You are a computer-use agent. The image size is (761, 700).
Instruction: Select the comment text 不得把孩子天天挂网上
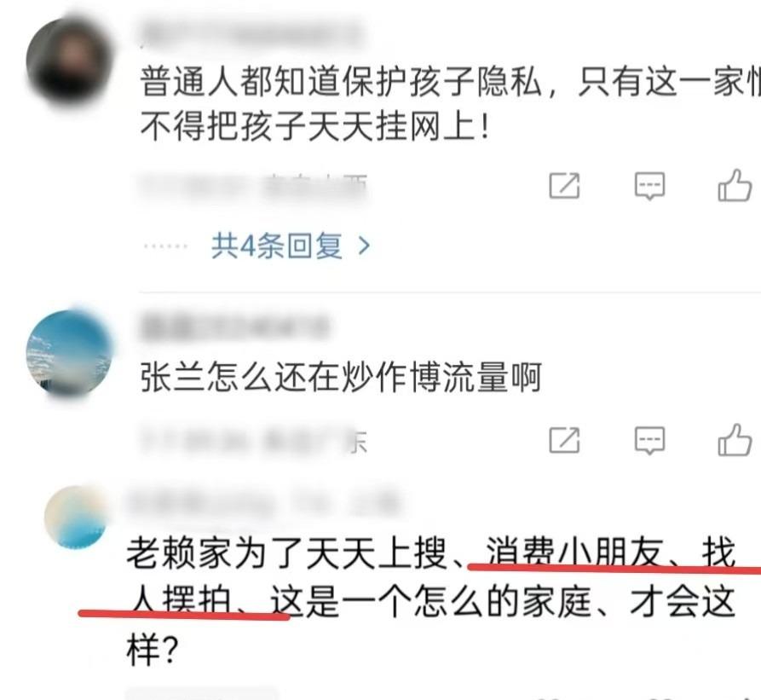coord(314,127)
